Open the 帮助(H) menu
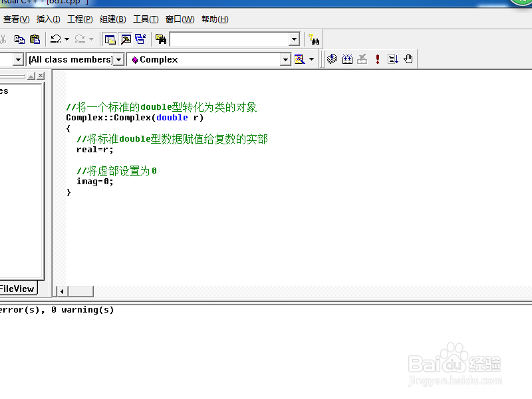Viewport: 532px width, 399px height. pos(215,19)
